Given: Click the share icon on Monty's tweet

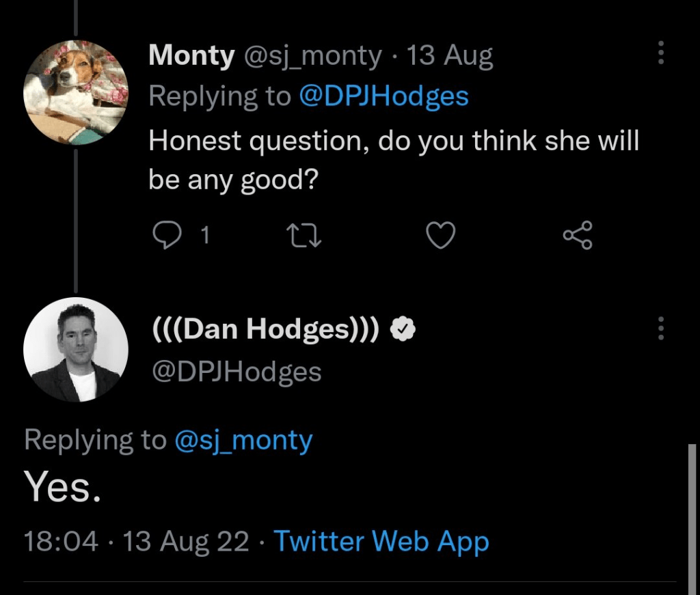Looking at the screenshot, I should point(578,236).
